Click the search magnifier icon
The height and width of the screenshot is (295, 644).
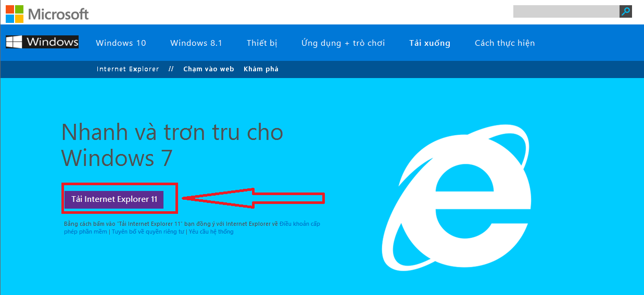point(626,11)
